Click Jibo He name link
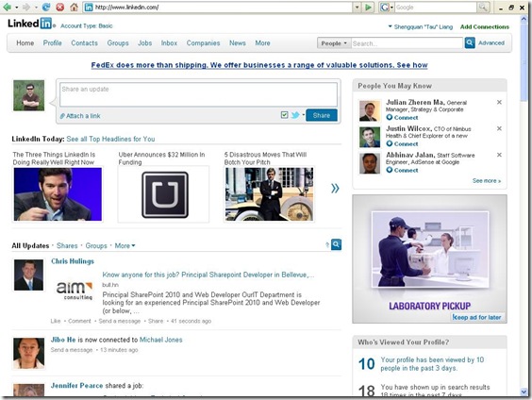The width and height of the screenshot is (532, 400). click(x=63, y=340)
